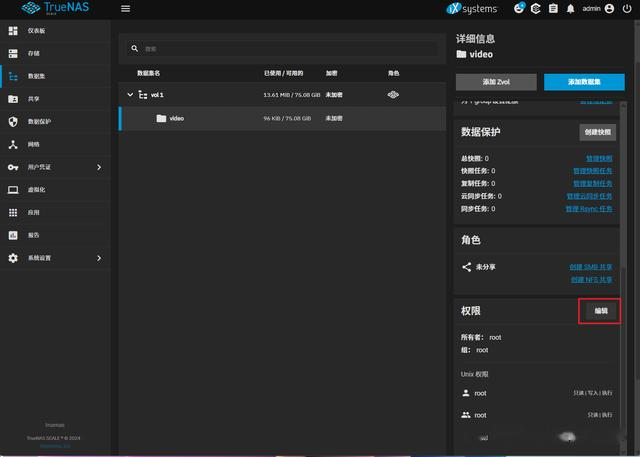The width and height of the screenshot is (640, 457).
Task: Open the 管理复制任务 link
Action: (593, 184)
